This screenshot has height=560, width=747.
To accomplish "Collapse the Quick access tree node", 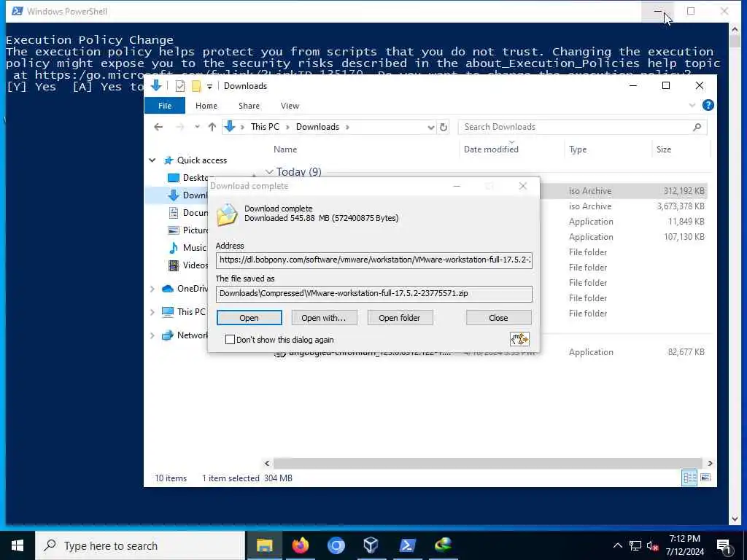I will click(152, 160).
